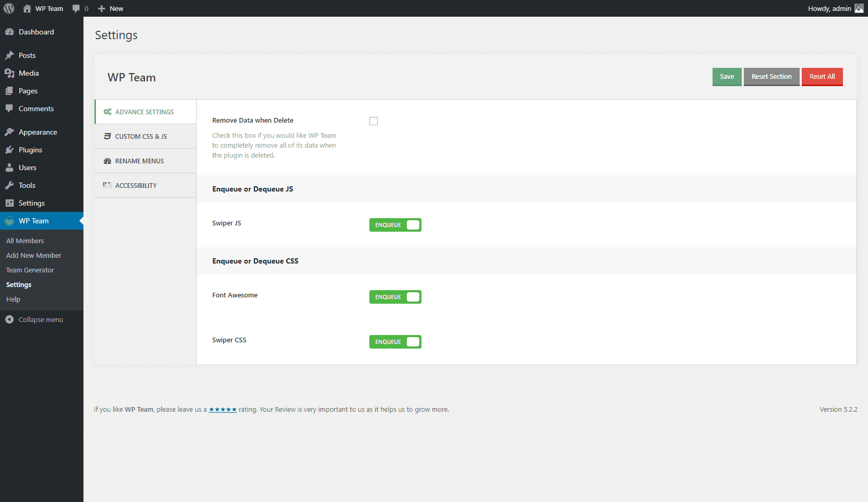This screenshot has width=868, height=502.
Task: Disable the Swiper CSS enqueue switch
Action: (395, 342)
